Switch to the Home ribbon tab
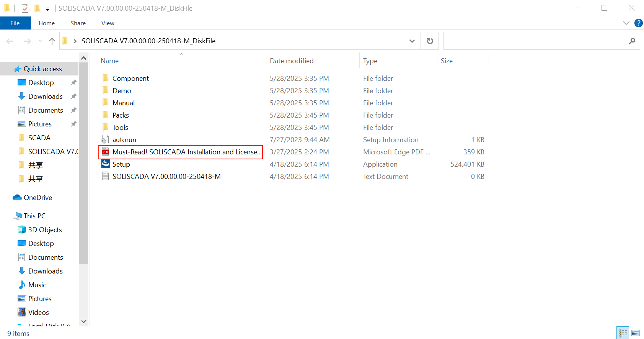Image resolution: width=644 pixels, height=339 pixels. (x=47, y=23)
